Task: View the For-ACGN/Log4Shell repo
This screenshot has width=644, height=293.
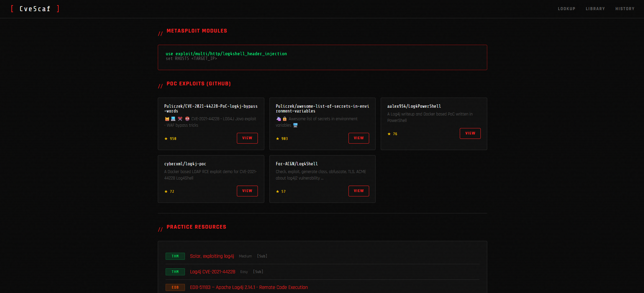Action: pyautogui.click(x=359, y=191)
